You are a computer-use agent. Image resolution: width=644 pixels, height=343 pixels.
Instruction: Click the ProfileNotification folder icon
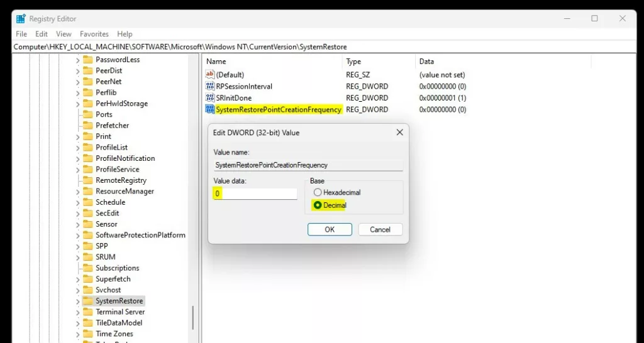coord(88,158)
